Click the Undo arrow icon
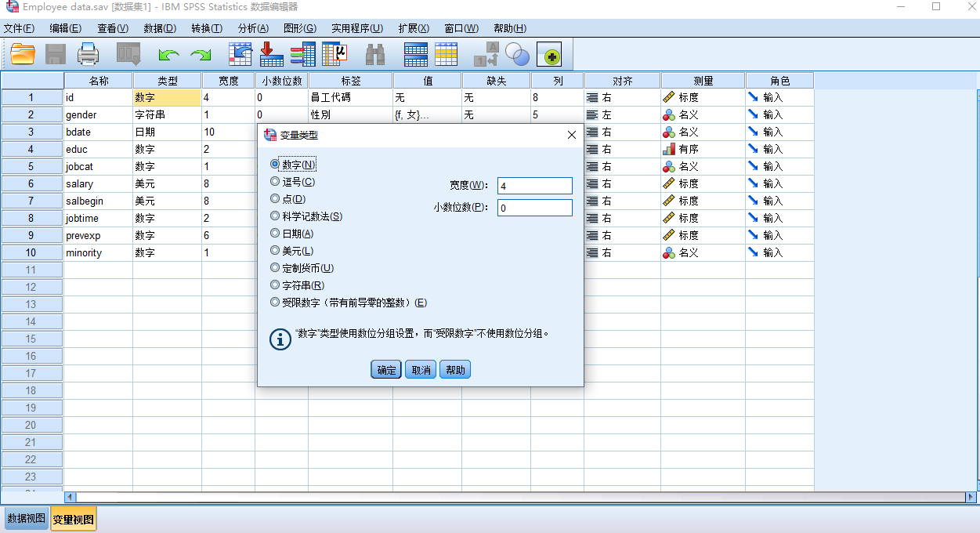The image size is (980, 533). pyautogui.click(x=165, y=54)
